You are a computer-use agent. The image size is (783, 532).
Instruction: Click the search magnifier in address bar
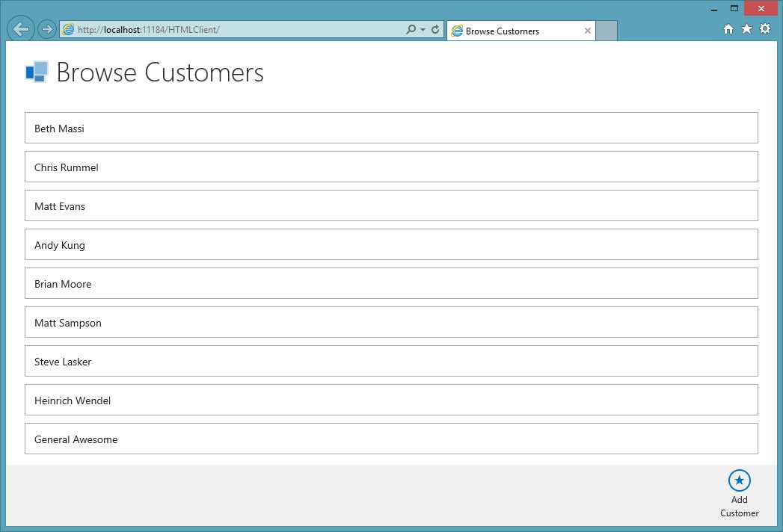click(x=411, y=29)
